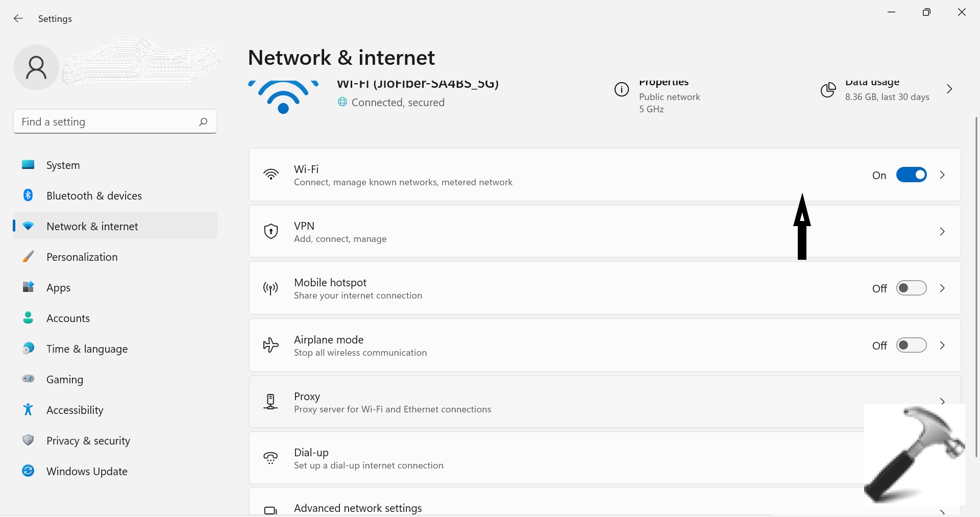Click the VPN shield icon
This screenshot has height=517, width=980.
(x=271, y=232)
